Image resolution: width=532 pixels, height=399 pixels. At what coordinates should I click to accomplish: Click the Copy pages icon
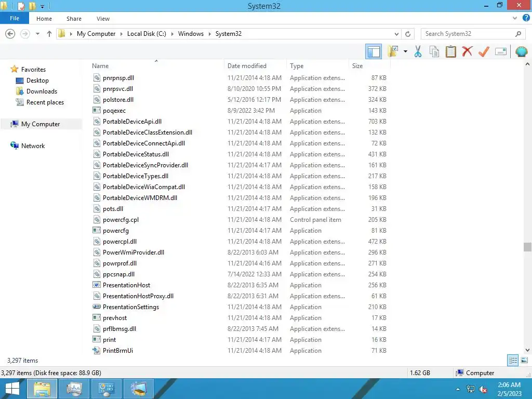click(x=434, y=51)
